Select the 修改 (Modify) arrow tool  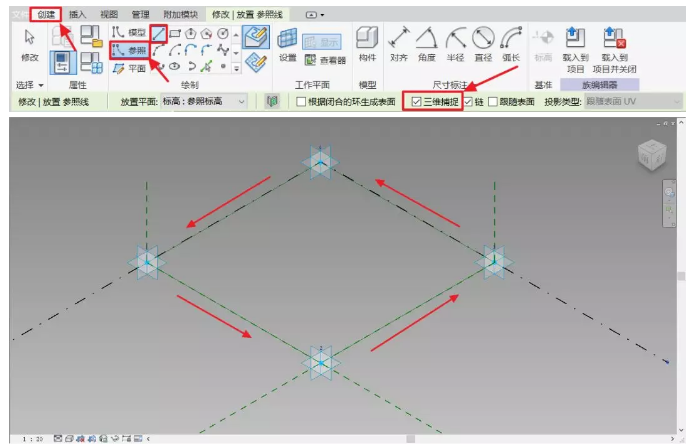pos(30,45)
